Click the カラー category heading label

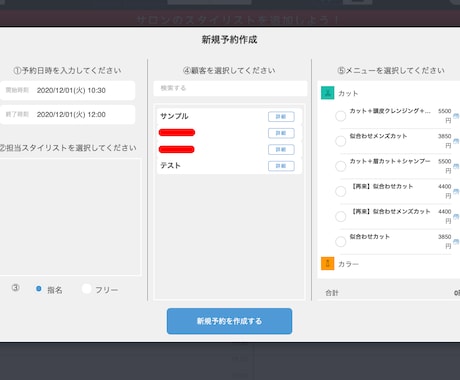(348, 264)
